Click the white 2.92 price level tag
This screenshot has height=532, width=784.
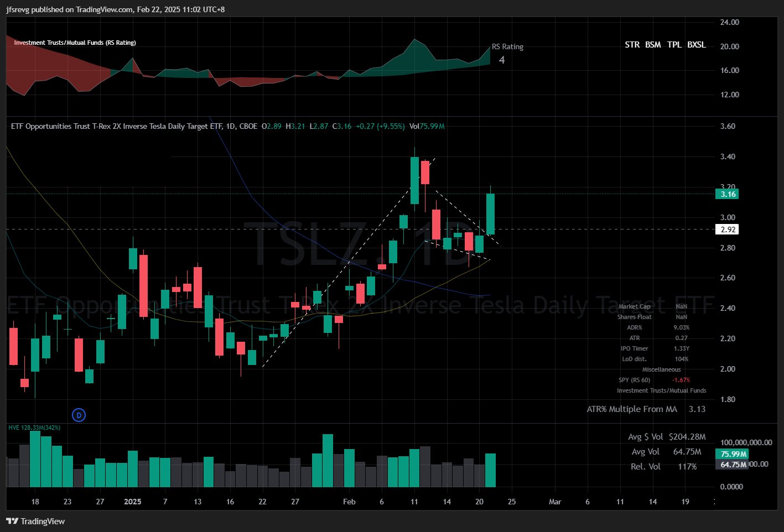(x=727, y=230)
